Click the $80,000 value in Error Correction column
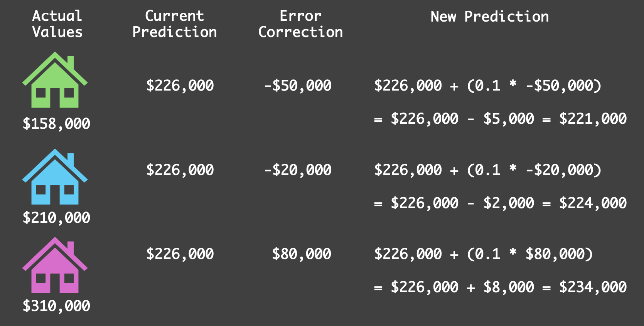Screen dimensions: 644x326 coord(302,254)
